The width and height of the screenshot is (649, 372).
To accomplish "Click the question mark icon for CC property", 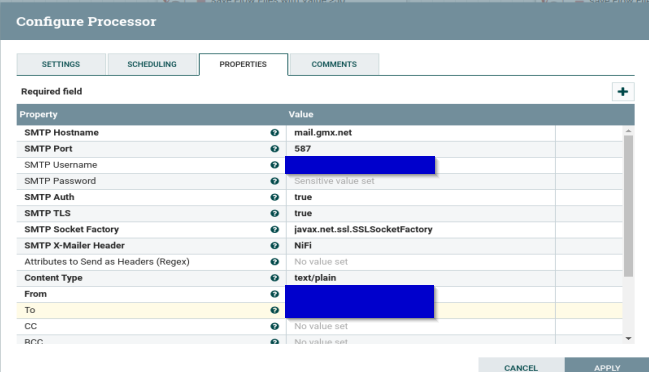I will (274, 326).
